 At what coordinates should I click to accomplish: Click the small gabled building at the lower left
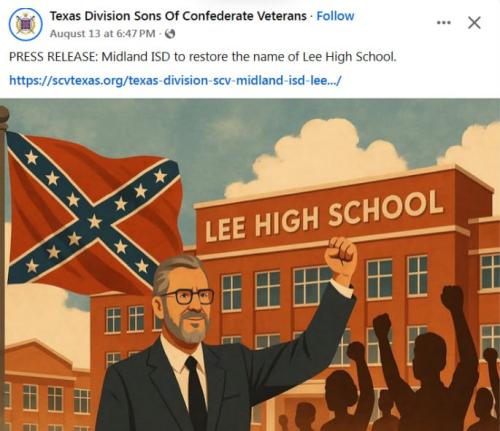[x=40, y=385]
